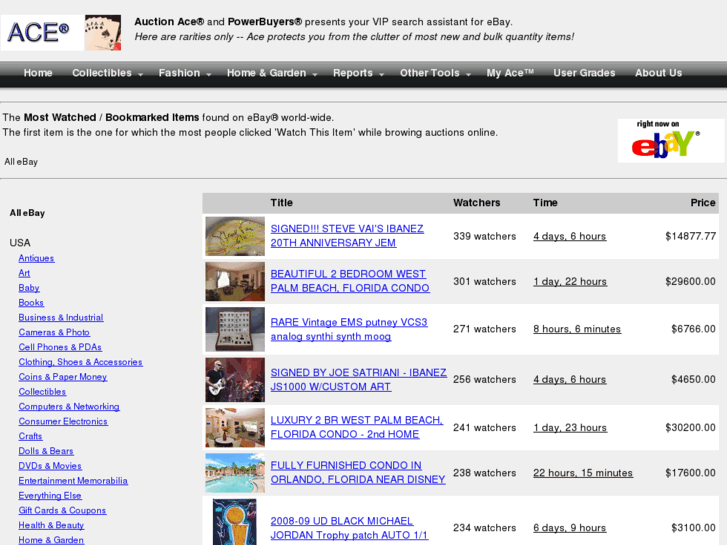Select '339 watchers' text
The height and width of the screenshot is (545, 727).
[x=485, y=236]
